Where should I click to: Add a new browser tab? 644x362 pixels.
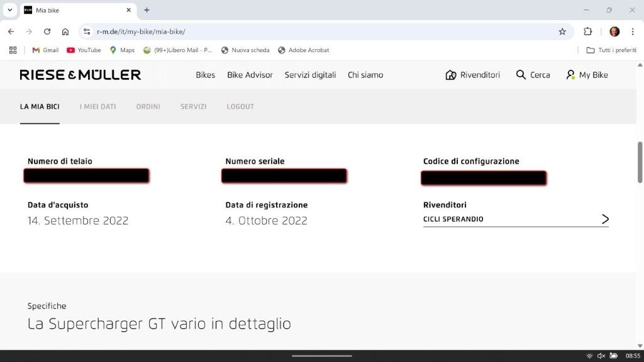147,10
